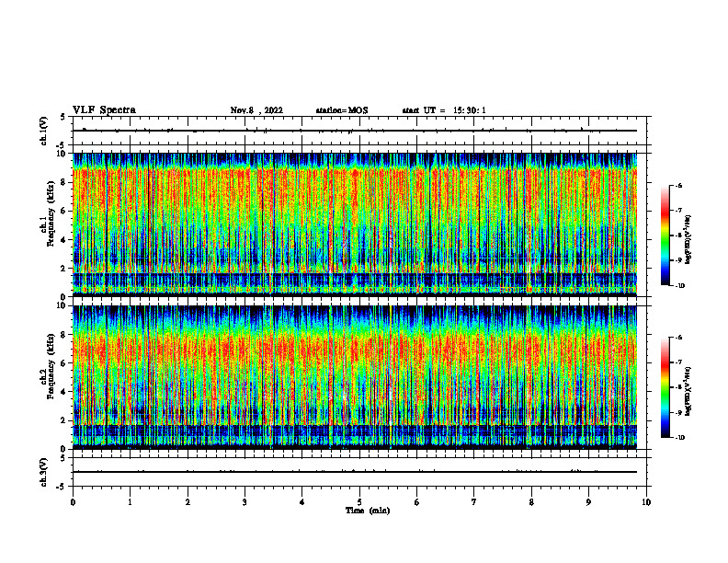
Task: Click the ch.2 spectrogram panel
Action: (x=355, y=377)
